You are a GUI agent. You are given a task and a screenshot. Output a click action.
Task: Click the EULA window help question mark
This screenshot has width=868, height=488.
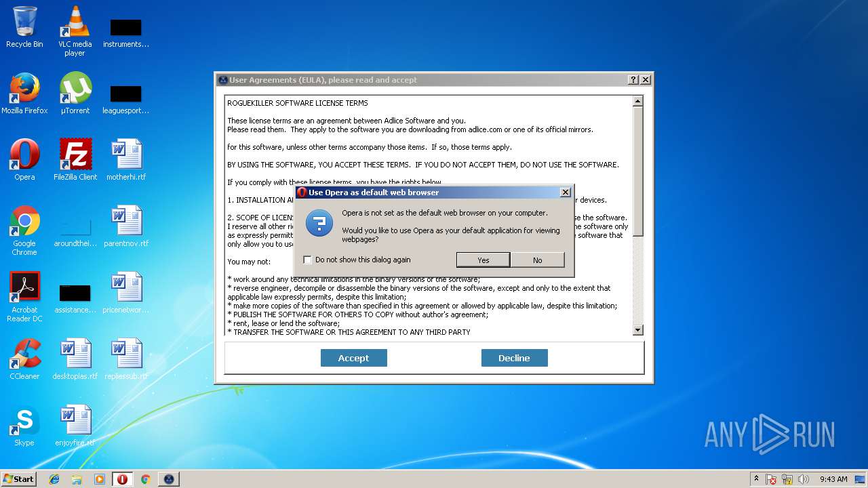[633, 80]
